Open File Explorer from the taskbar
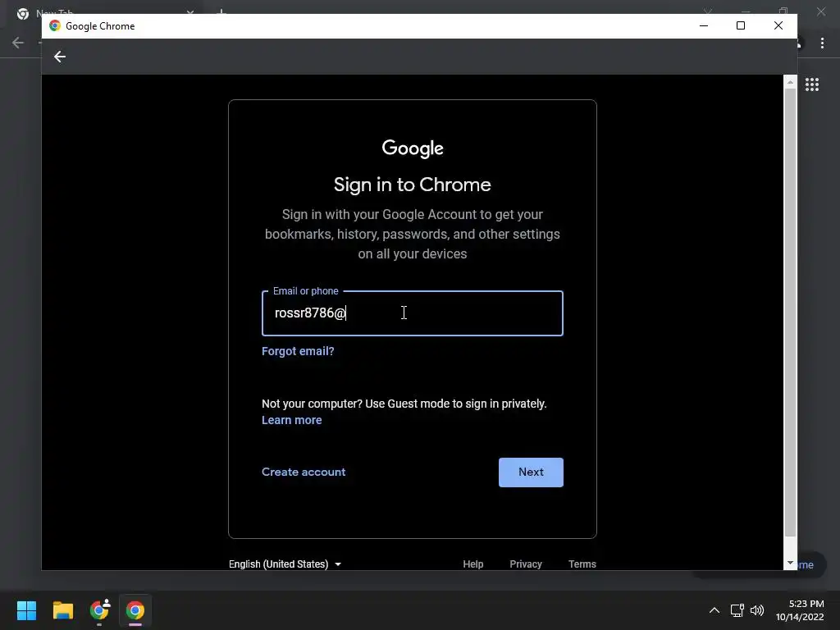This screenshot has height=630, width=840. tap(62, 610)
